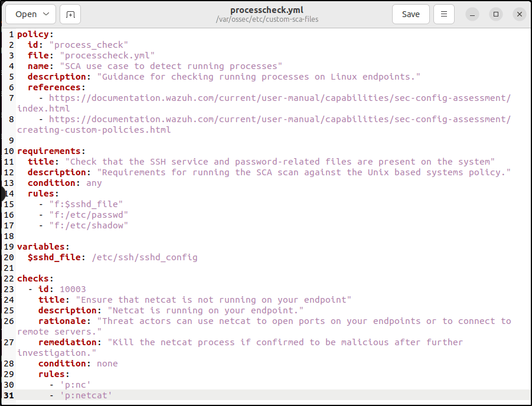This screenshot has width=532, height=406.
Task: Maximize the editor window
Action: click(x=496, y=14)
